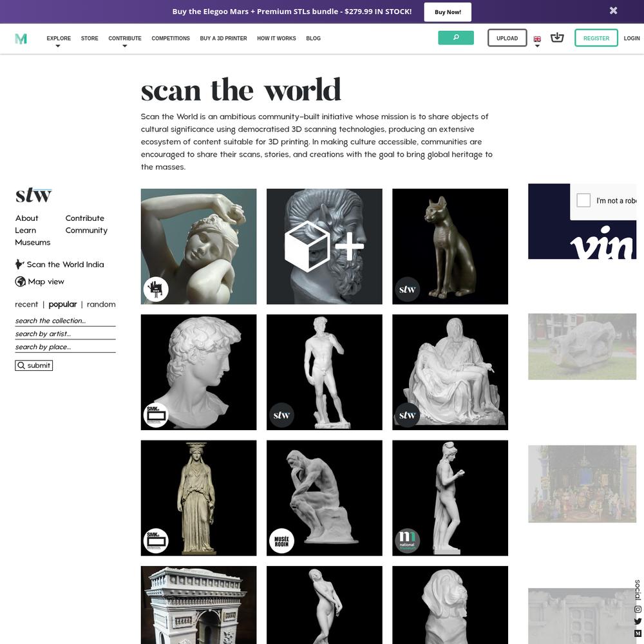Open the faded stone sculpture on grass thumbnail

[x=582, y=346]
